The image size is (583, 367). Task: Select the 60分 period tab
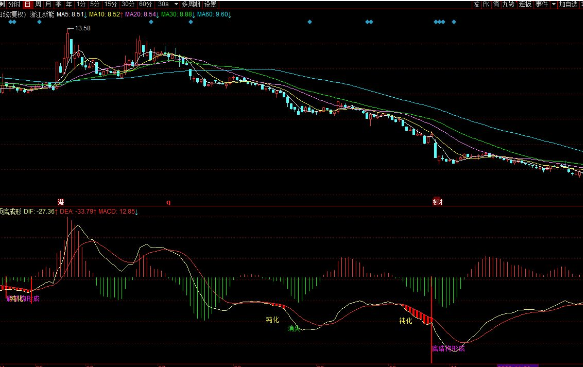[145, 4]
